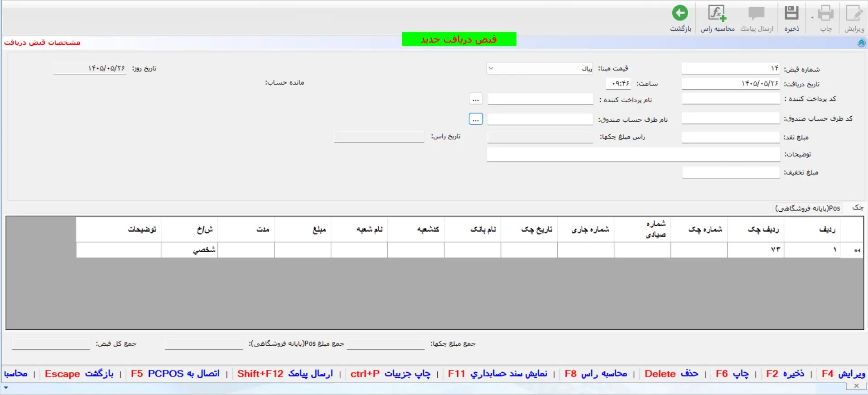Click the total Pos amount field
This screenshot has width=868, height=395.
point(204,344)
